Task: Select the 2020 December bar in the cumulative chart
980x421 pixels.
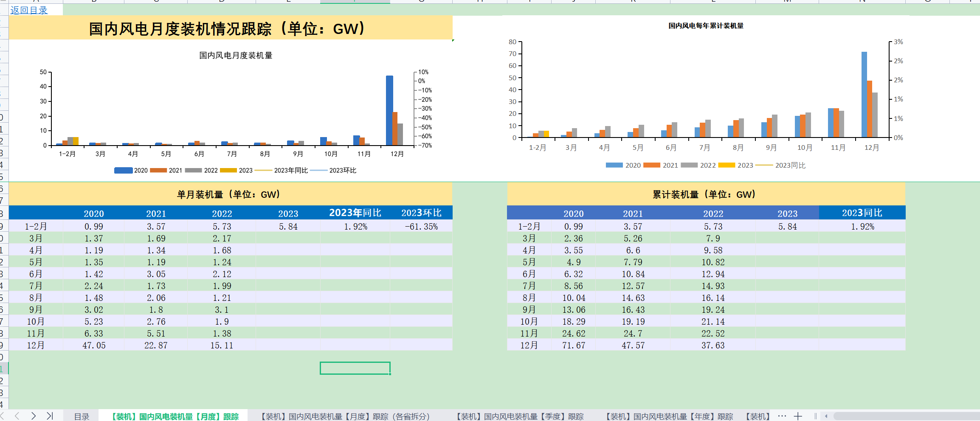Action: click(864, 95)
